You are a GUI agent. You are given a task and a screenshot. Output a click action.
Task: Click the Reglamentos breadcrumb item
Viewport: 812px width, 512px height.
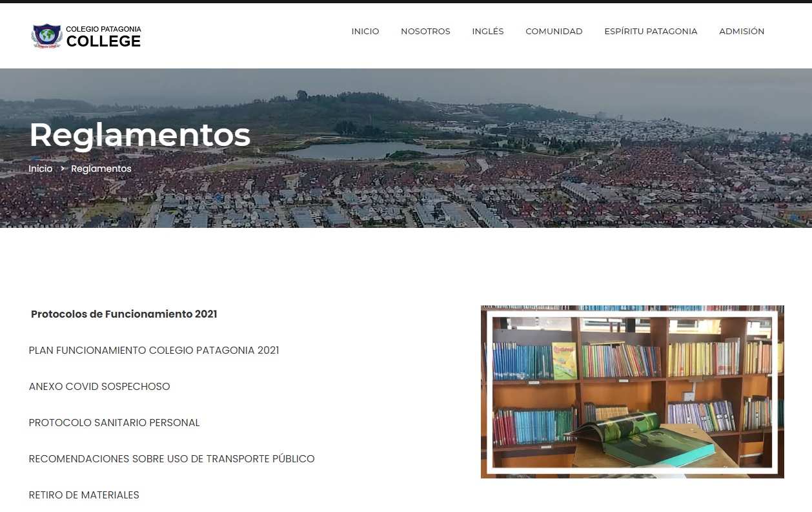point(101,169)
